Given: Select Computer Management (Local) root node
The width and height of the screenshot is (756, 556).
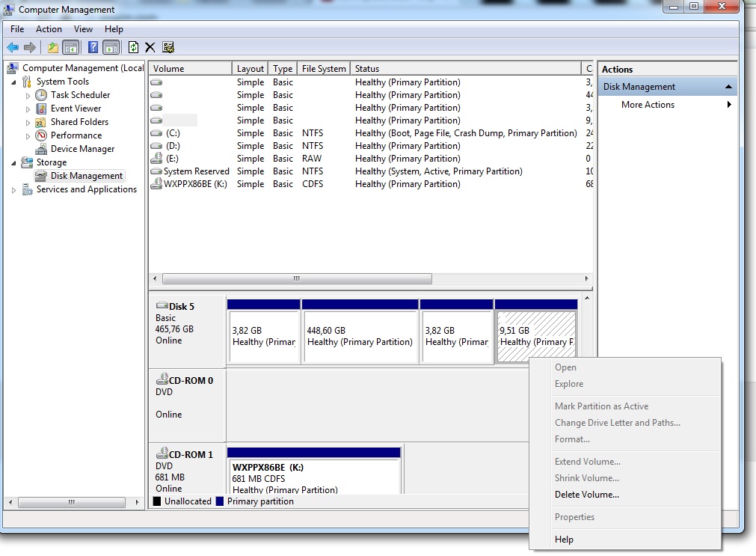Looking at the screenshot, I should click(x=83, y=68).
